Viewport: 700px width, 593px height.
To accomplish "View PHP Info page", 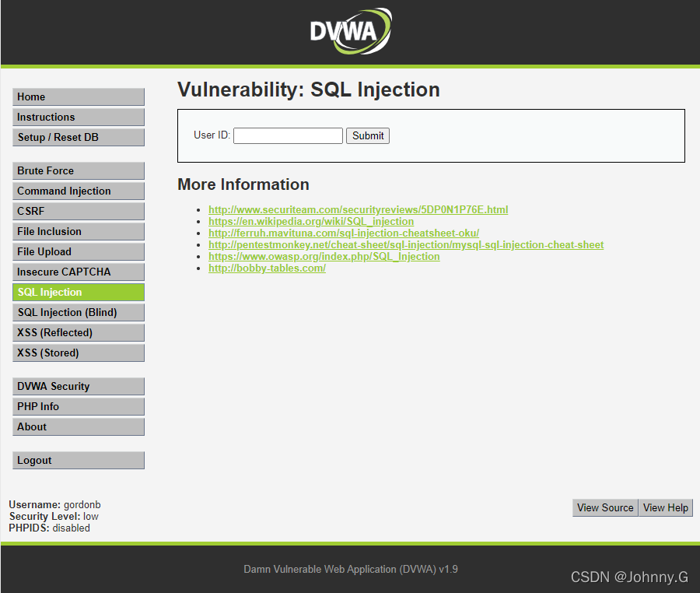I will (79, 407).
